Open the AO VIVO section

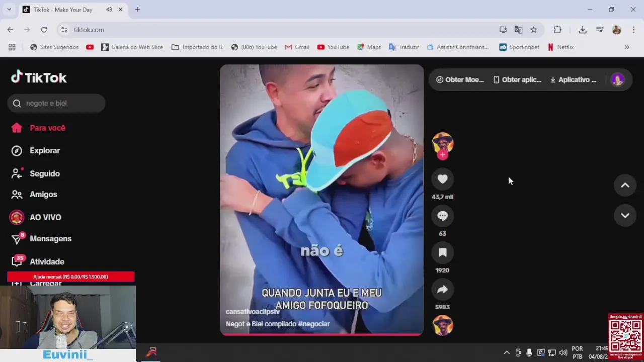click(x=35, y=217)
